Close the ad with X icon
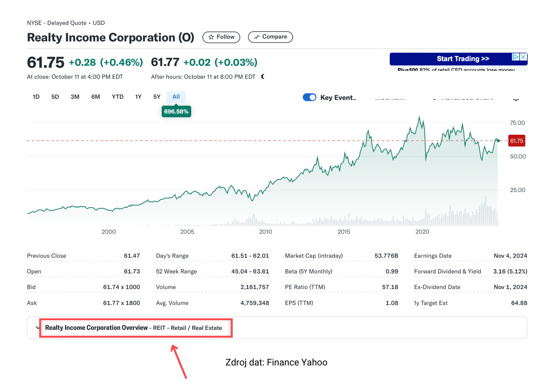 pos(523,57)
